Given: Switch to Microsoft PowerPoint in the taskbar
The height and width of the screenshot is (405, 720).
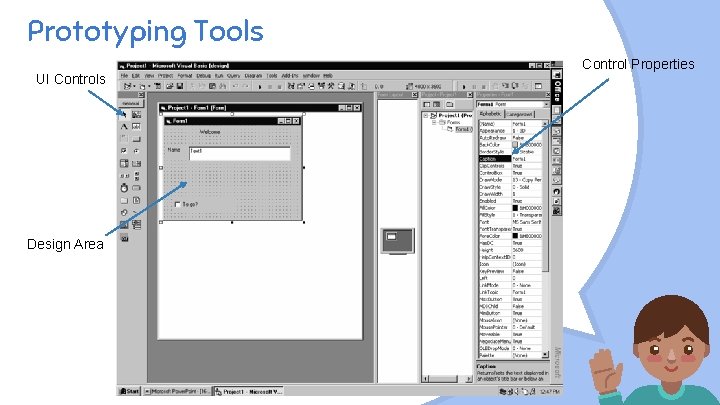Looking at the screenshot, I should (177, 391).
